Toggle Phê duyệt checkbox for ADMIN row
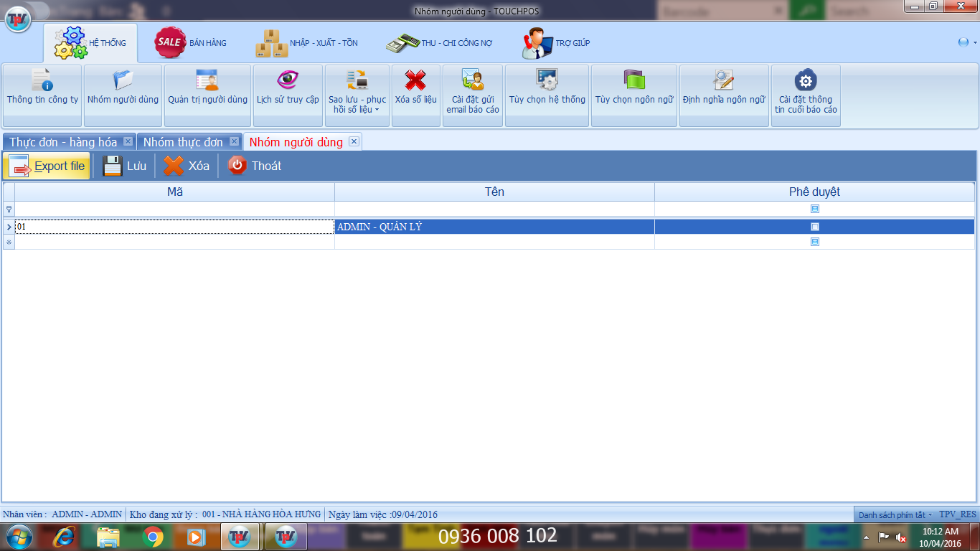Screen dimensions: 980x551 click(x=815, y=227)
